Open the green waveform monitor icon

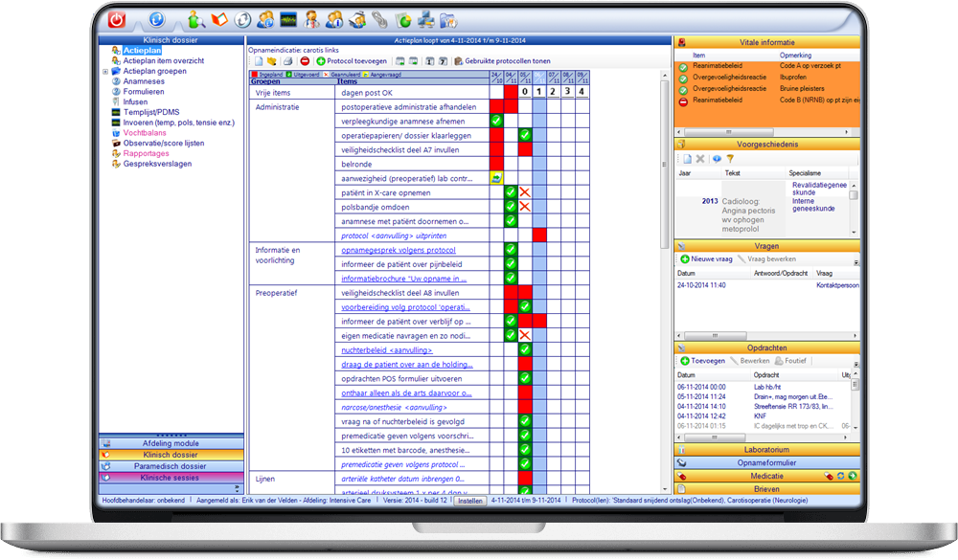pos(288,20)
